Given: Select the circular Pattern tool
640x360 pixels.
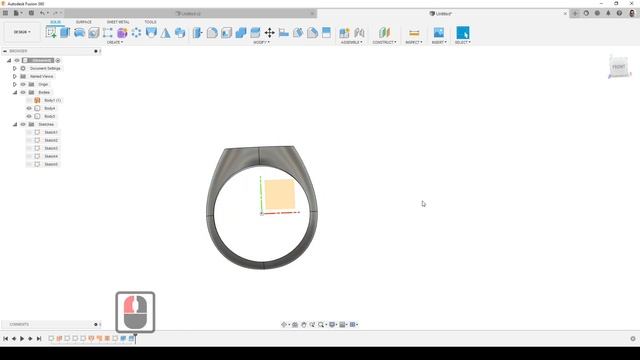Looking at the screenshot, I should pos(136,33).
